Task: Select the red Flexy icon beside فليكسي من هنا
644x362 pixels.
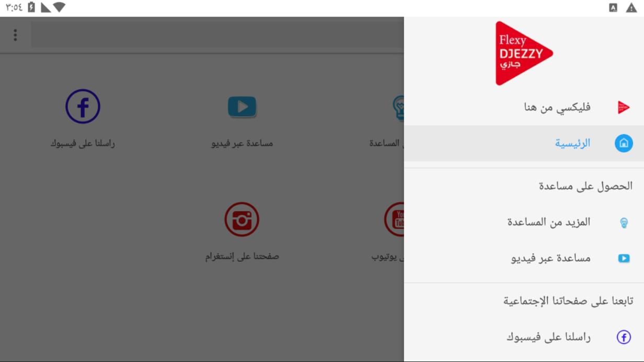Action: click(x=624, y=107)
